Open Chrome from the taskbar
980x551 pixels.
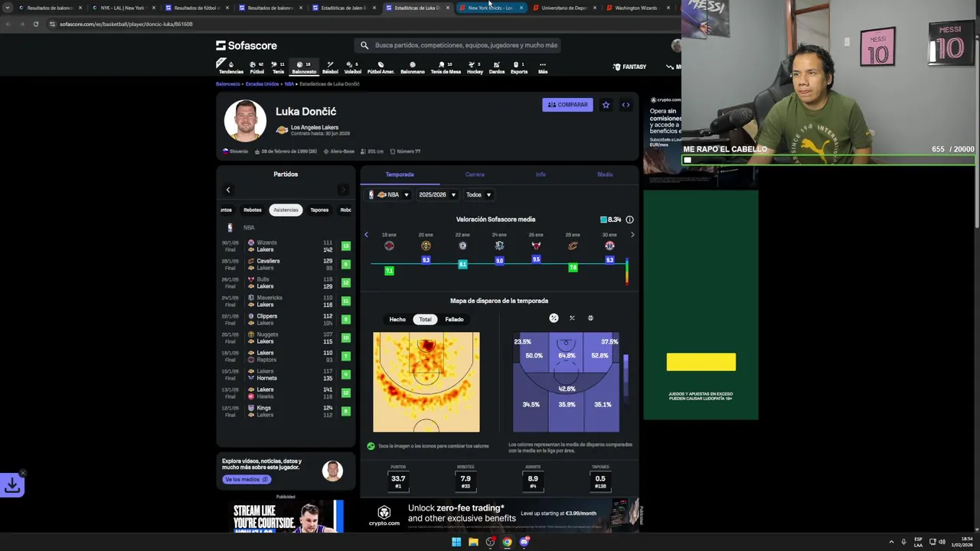[507, 542]
